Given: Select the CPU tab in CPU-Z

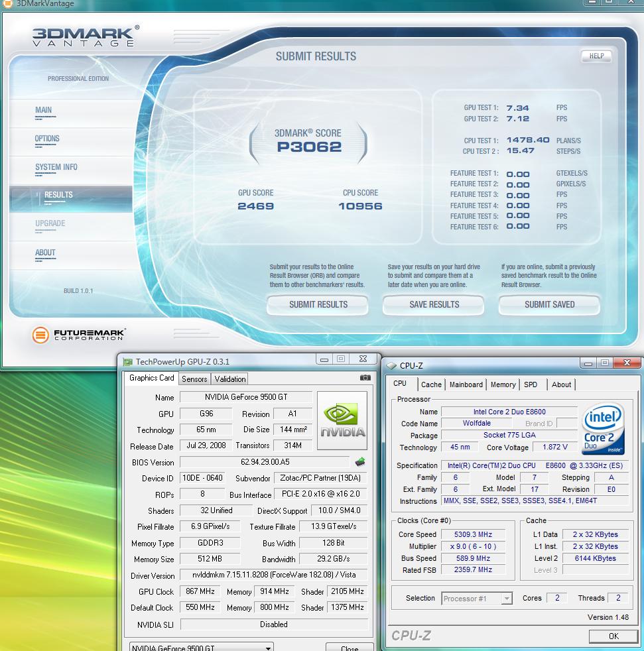Looking at the screenshot, I should point(400,383).
